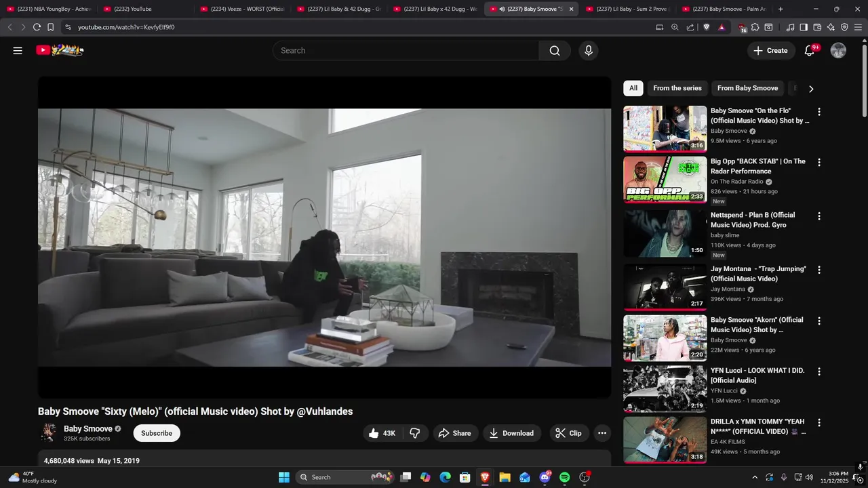Viewport: 868px width, 488px height.
Task: Open the browser extensions puzzle icon
Action: tap(755, 27)
